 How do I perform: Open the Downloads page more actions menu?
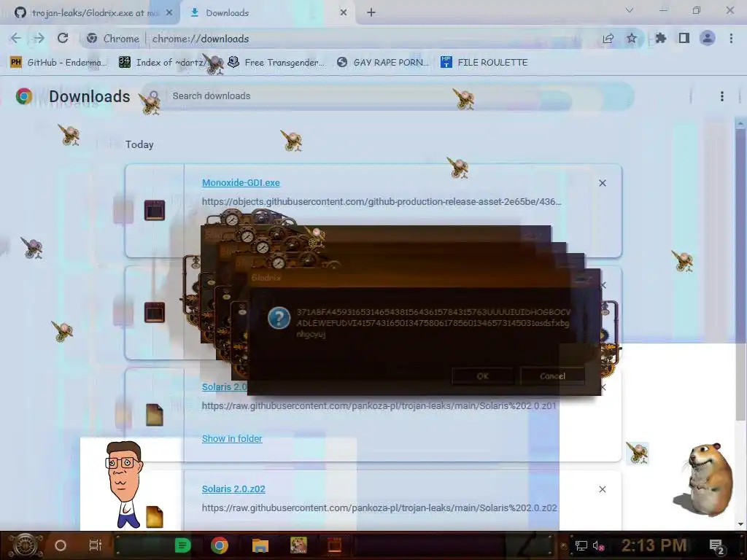pyautogui.click(x=722, y=96)
